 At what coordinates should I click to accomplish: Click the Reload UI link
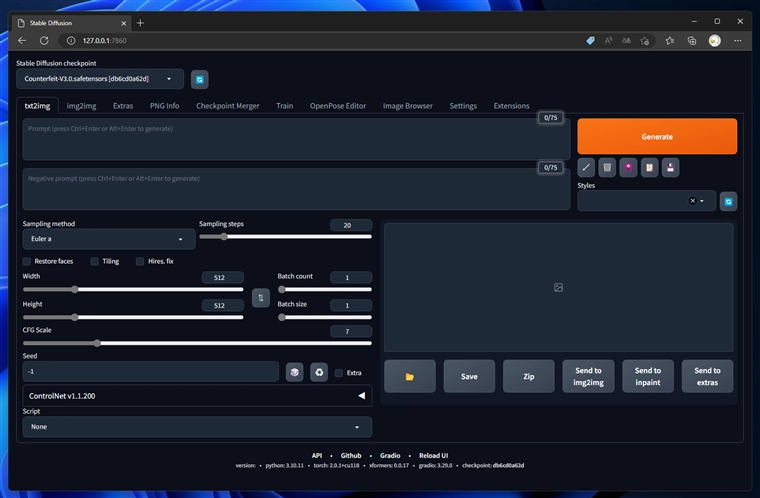tap(433, 456)
